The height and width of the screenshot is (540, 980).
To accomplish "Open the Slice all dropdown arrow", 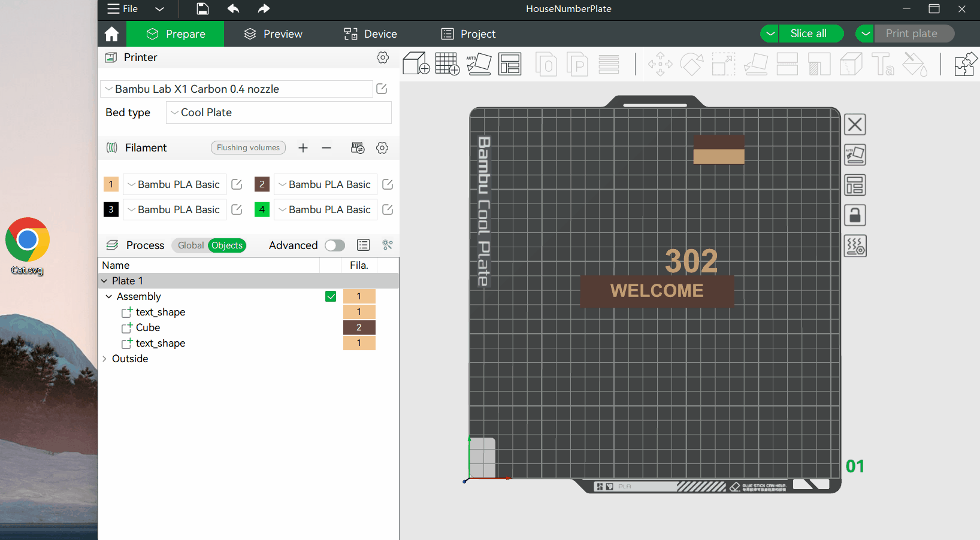I will click(x=770, y=34).
